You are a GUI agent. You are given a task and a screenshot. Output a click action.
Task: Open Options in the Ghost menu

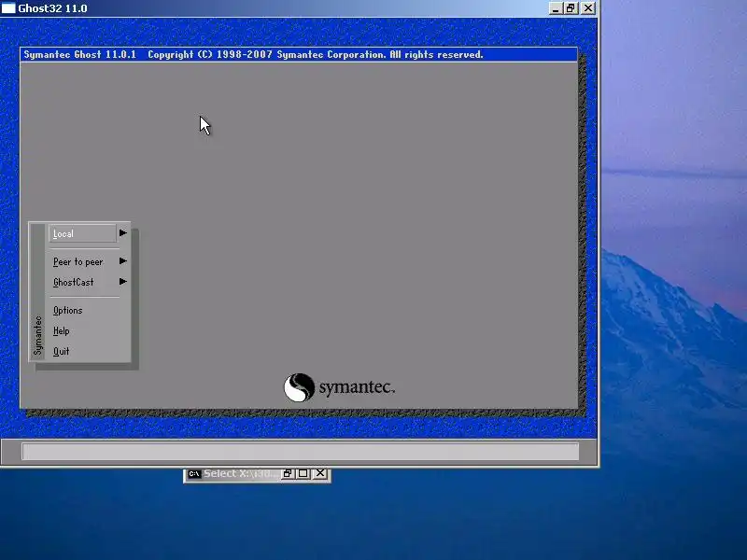(x=67, y=311)
